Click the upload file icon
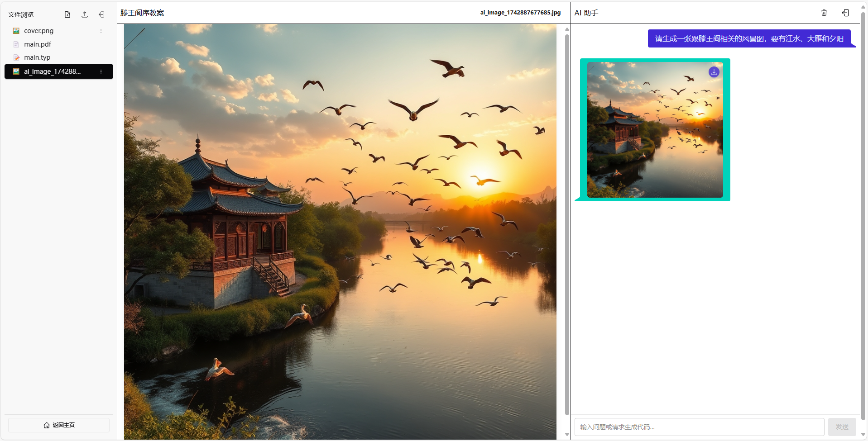 coord(85,14)
